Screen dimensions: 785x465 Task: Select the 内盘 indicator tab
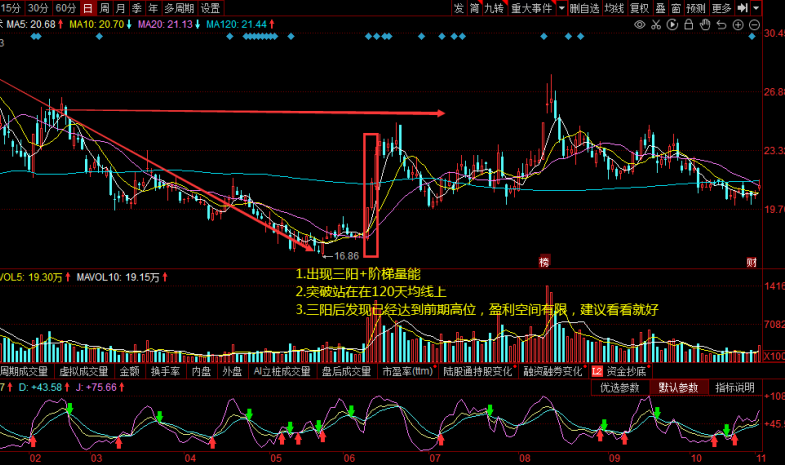coord(202,371)
